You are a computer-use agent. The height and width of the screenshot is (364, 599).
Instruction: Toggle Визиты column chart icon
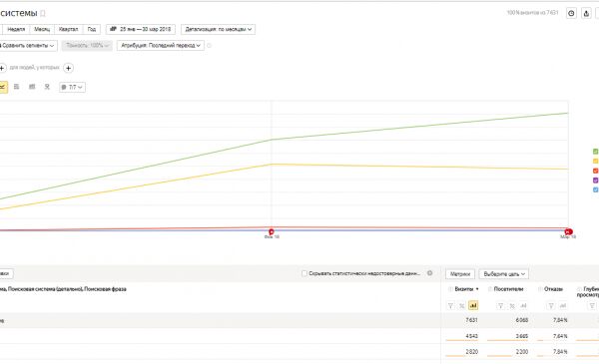tap(473, 305)
